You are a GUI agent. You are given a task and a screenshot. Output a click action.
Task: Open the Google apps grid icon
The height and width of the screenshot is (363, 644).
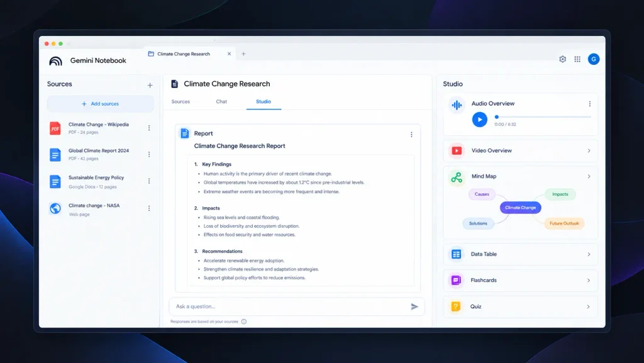tap(577, 59)
